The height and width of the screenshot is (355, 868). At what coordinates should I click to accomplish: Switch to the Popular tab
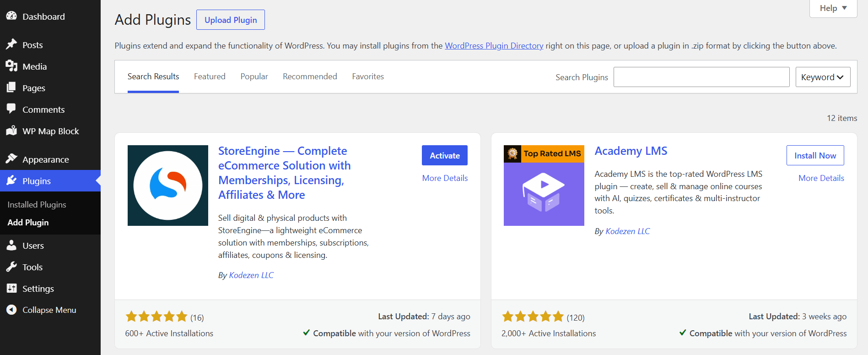(254, 76)
